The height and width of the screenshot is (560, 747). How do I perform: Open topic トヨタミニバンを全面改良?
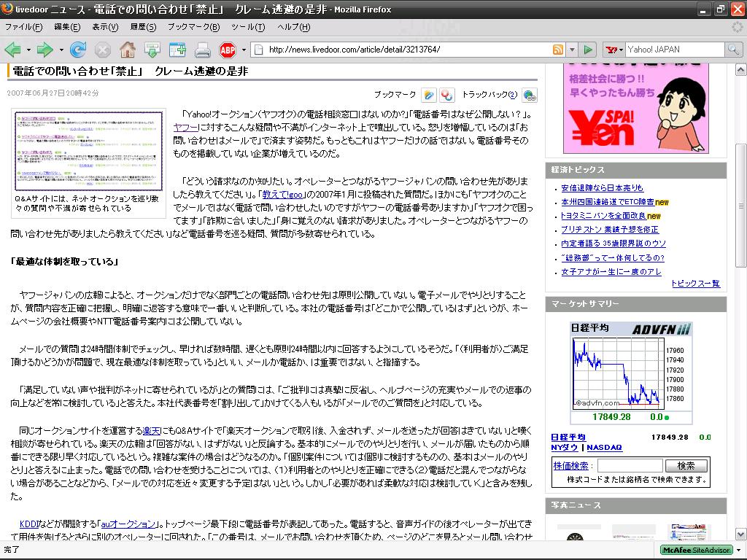coord(603,216)
